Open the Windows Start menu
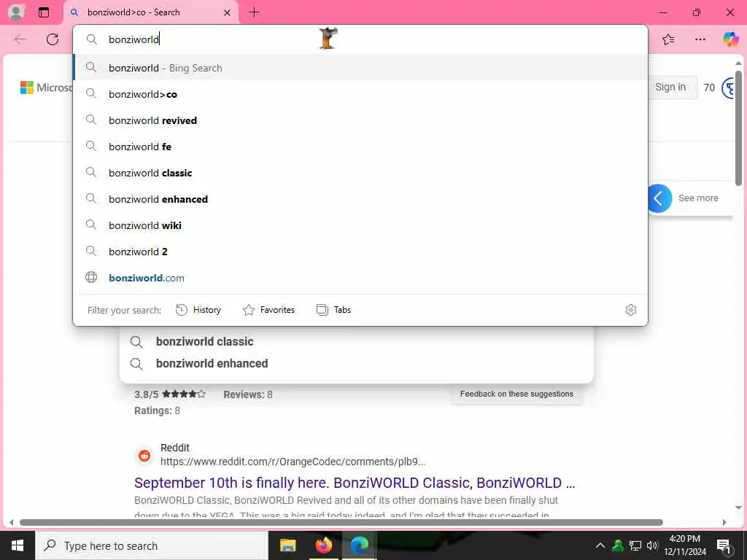 coord(18,545)
